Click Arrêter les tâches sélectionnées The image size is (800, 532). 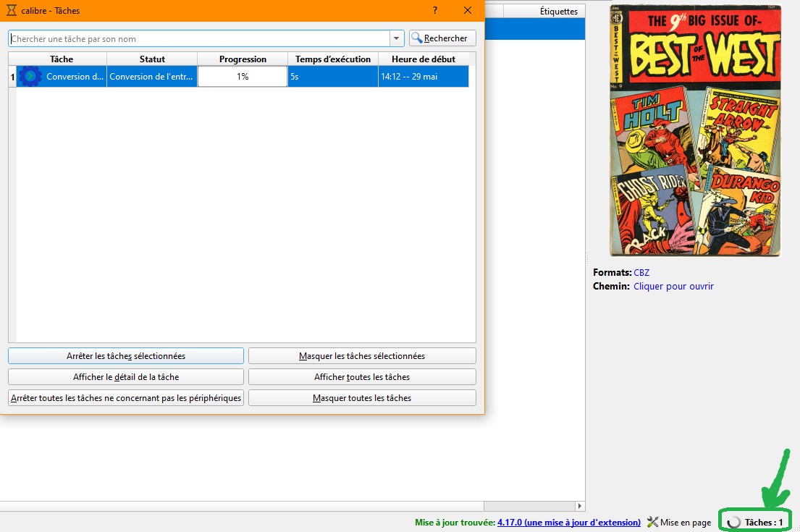[126, 356]
